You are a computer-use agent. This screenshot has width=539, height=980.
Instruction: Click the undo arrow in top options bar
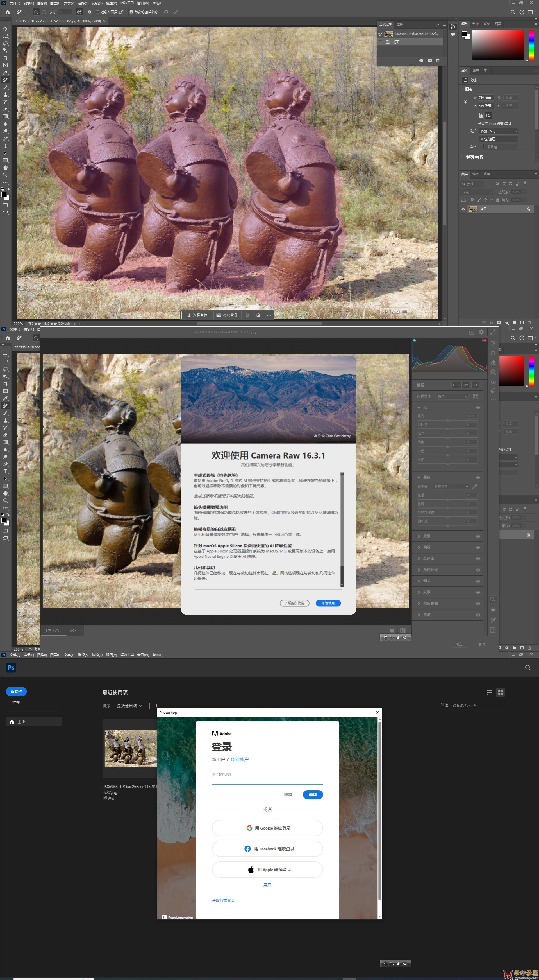tap(166, 12)
